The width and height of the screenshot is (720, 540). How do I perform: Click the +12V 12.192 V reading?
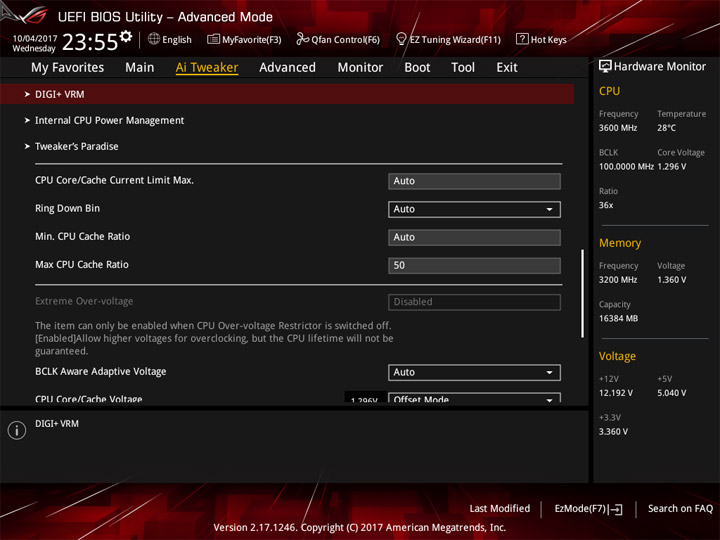pyautogui.click(x=616, y=393)
